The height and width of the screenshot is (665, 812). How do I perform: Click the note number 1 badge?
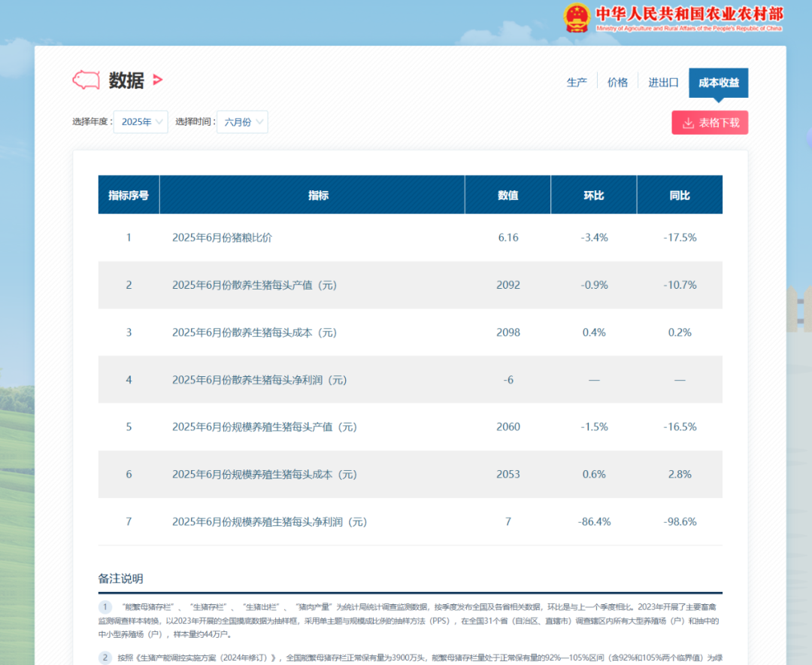(105, 607)
